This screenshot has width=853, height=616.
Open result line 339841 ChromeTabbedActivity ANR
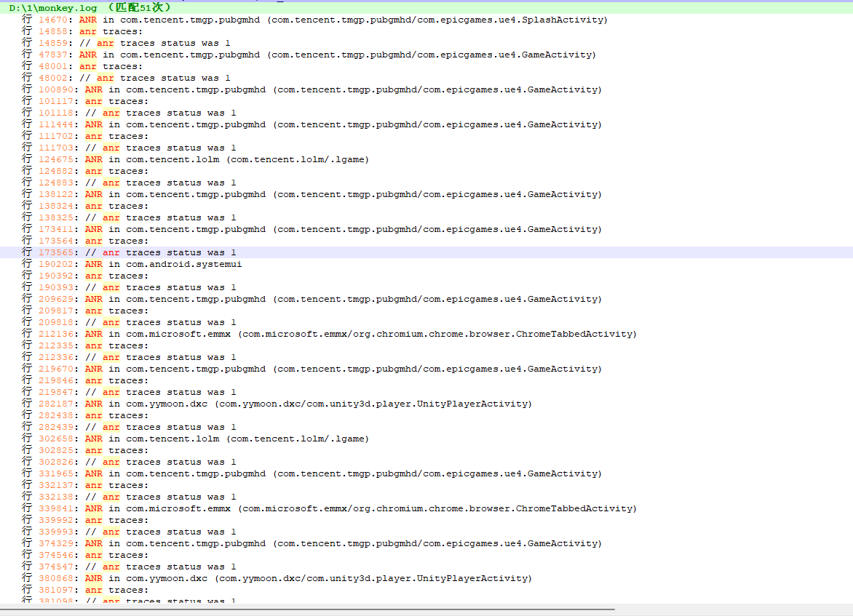(x=426, y=509)
